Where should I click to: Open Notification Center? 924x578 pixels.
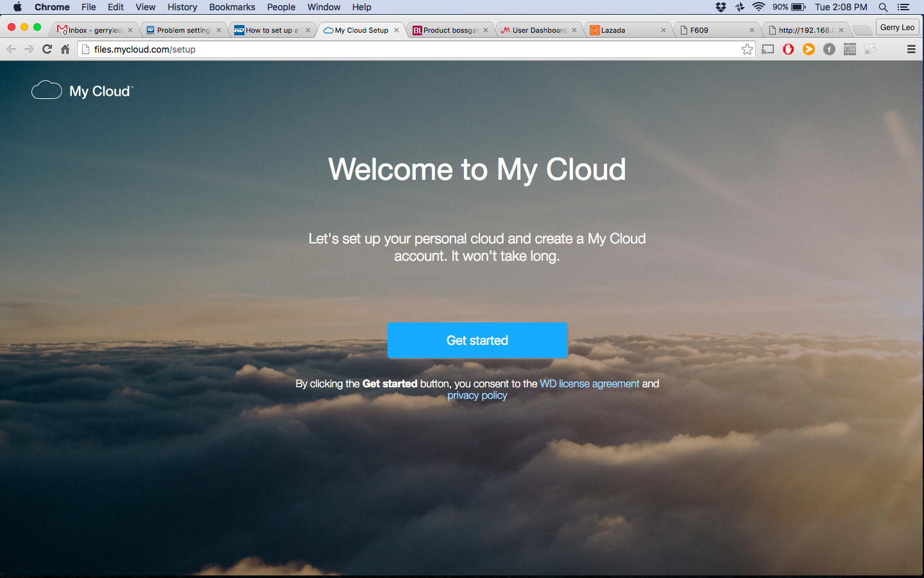904,7
